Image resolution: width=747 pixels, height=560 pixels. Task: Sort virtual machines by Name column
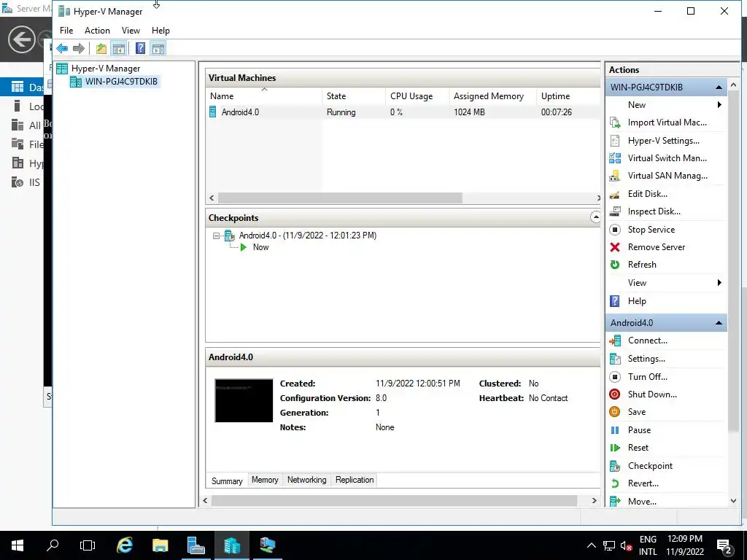point(222,96)
